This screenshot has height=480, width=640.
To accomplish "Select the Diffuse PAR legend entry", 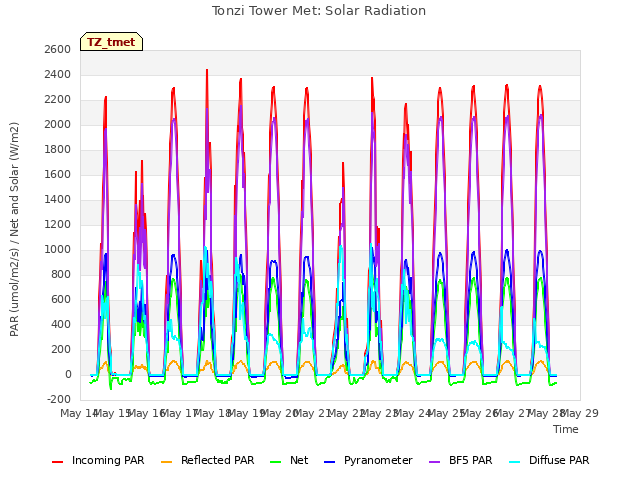I will (549, 460).
